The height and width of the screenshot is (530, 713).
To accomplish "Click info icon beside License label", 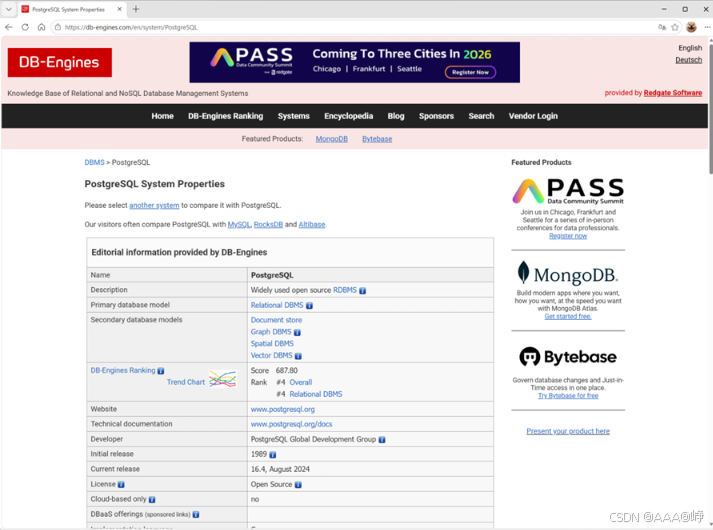I will click(121, 485).
